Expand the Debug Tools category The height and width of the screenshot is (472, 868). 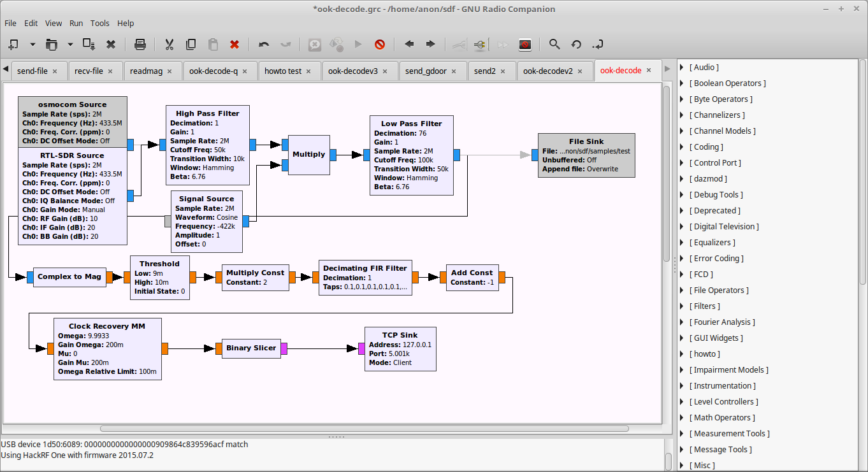681,195
